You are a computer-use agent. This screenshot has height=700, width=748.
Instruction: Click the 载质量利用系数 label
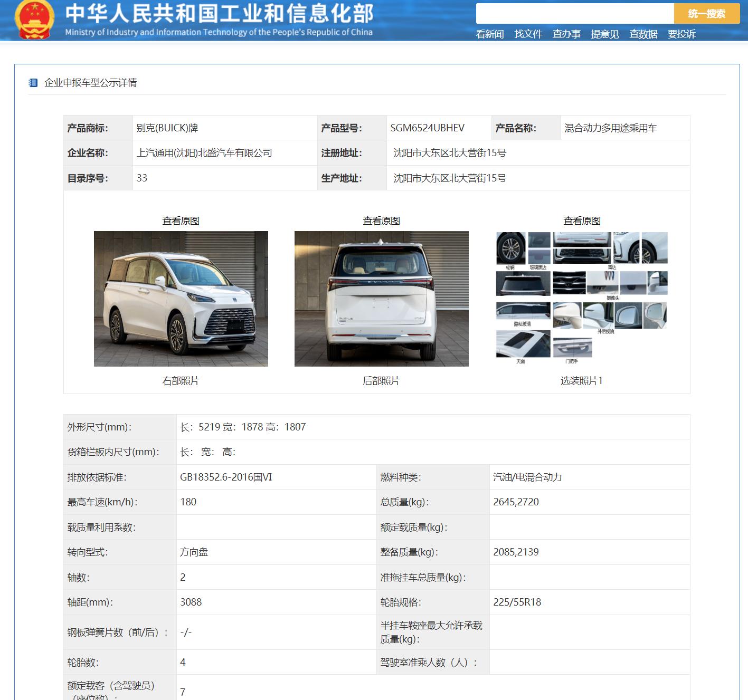click(101, 528)
